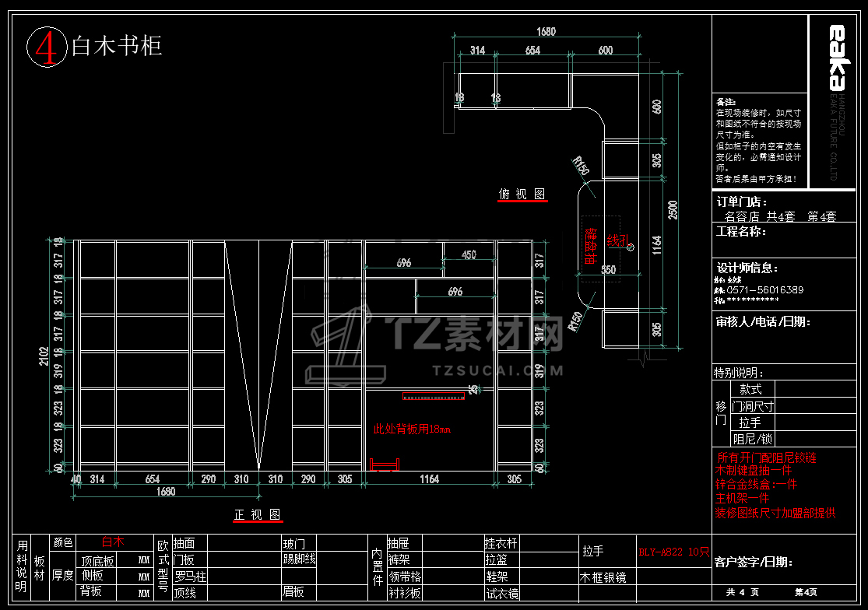Select the 2102 overall height dimension
The width and height of the screenshot is (868, 610).
[x=44, y=356]
